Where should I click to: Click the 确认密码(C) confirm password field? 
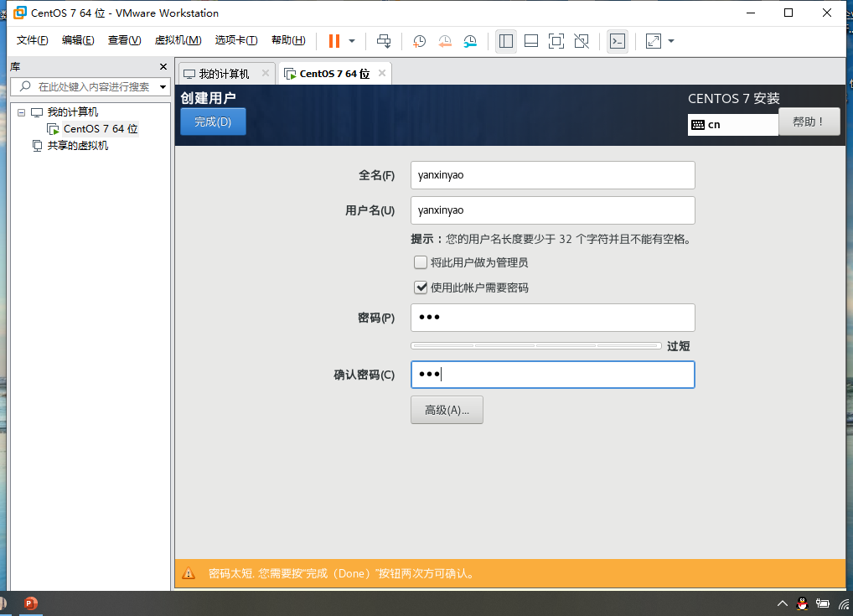click(553, 375)
